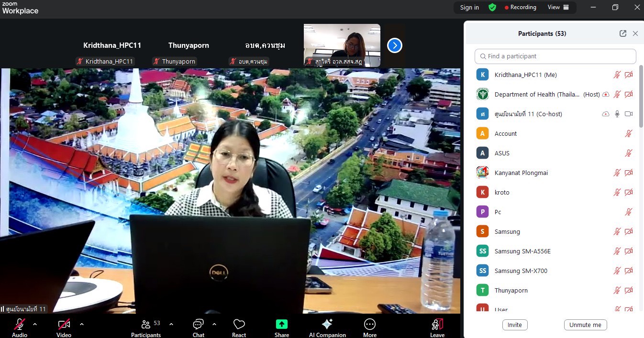Open the More options icon
The image size is (644, 338).
coord(370,325)
